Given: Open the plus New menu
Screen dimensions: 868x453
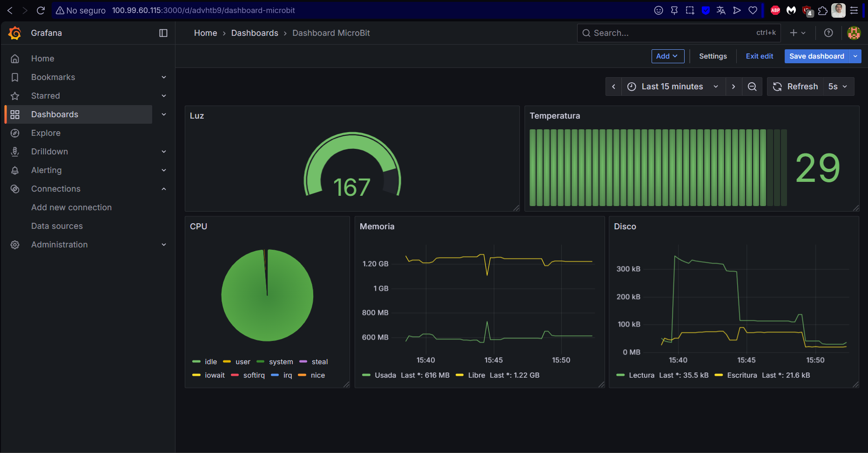Looking at the screenshot, I should (798, 33).
